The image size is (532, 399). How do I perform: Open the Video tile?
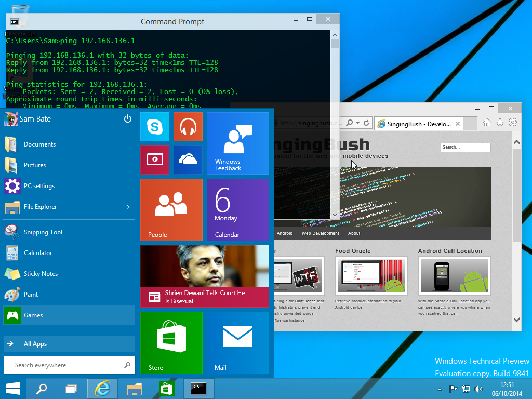[155, 160]
